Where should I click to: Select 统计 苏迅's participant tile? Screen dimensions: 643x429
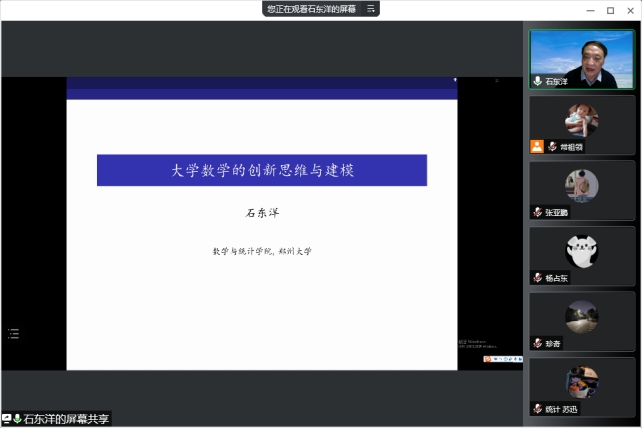[x=581, y=385]
